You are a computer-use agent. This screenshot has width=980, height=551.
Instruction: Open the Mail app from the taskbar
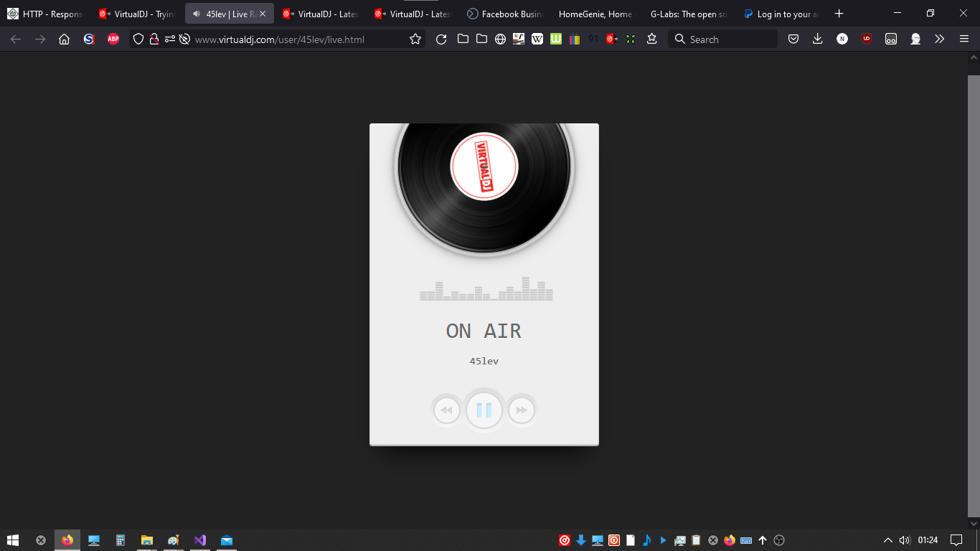pos(227,540)
